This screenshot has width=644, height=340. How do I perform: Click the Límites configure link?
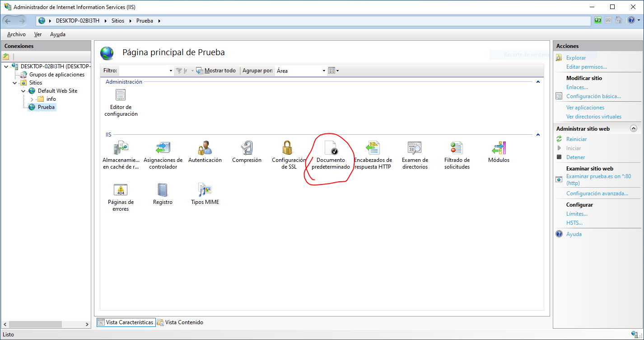[577, 214]
